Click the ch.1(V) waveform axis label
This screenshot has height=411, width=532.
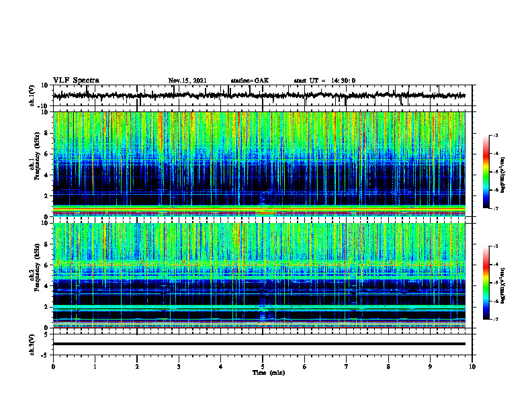click(x=33, y=95)
